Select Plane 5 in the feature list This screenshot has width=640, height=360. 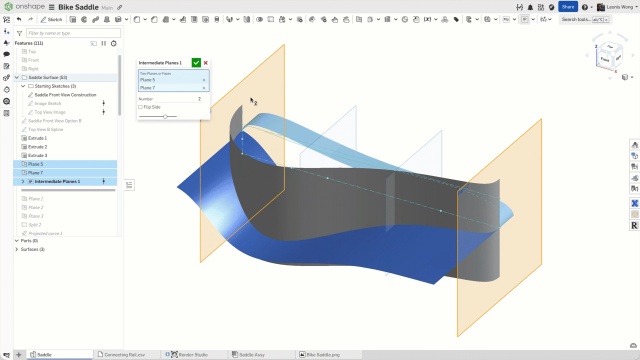click(x=65, y=164)
